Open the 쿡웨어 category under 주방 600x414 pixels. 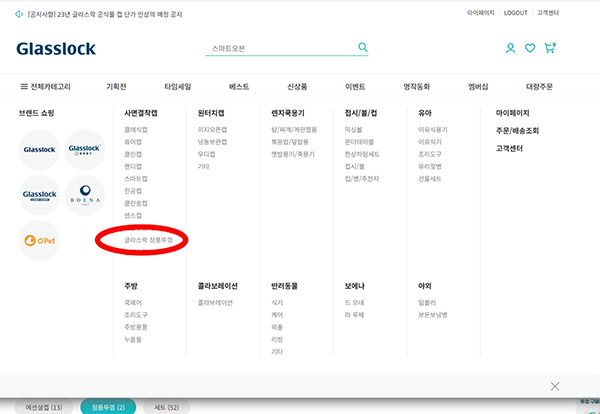coord(133,303)
